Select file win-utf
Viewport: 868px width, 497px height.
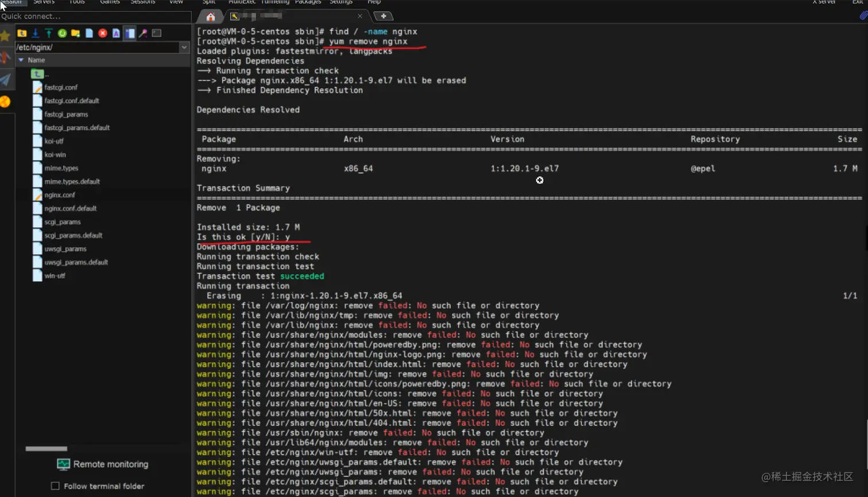[x=55, y=276]
